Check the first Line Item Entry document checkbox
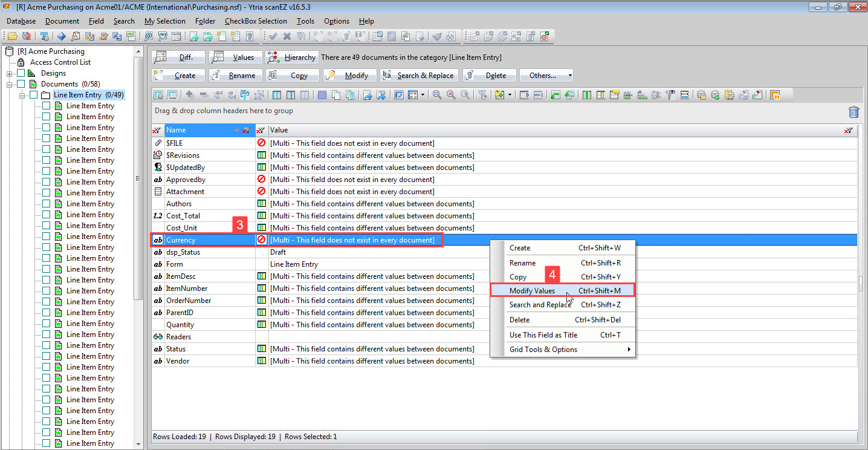 (47, 105)
